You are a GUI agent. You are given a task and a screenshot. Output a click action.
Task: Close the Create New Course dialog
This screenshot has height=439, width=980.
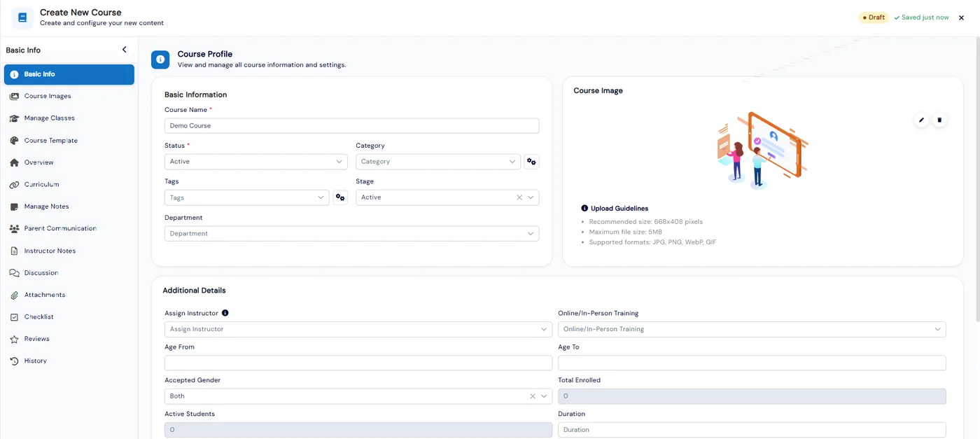tap(961, 18)
